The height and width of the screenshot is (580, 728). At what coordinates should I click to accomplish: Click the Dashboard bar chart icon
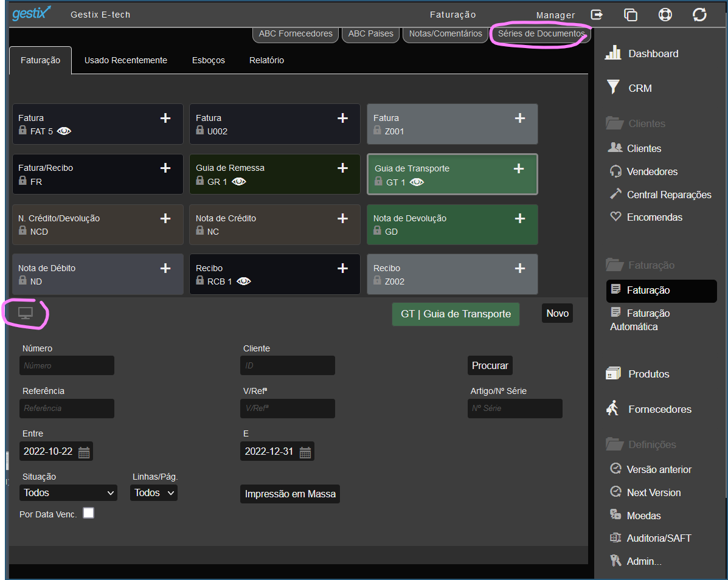tap(613, 52)
